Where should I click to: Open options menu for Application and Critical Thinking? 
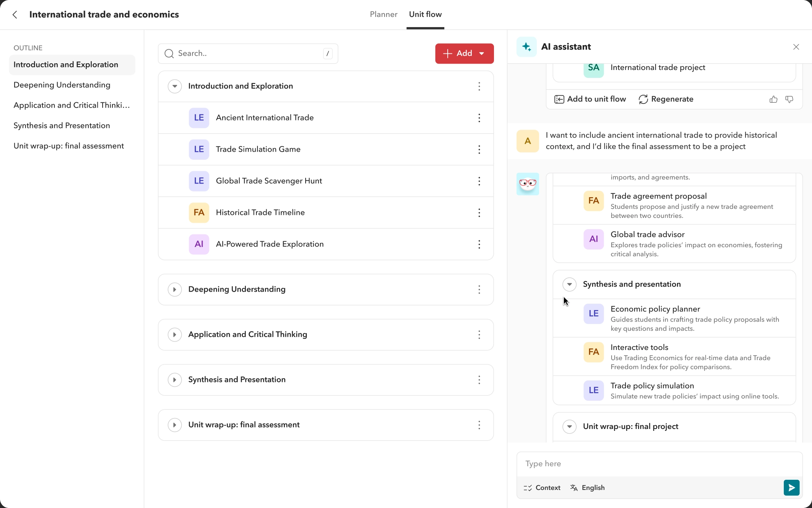point(479,335)
